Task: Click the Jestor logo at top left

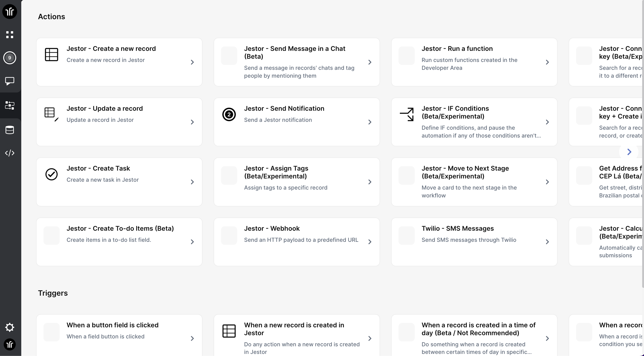Action: 9,12
